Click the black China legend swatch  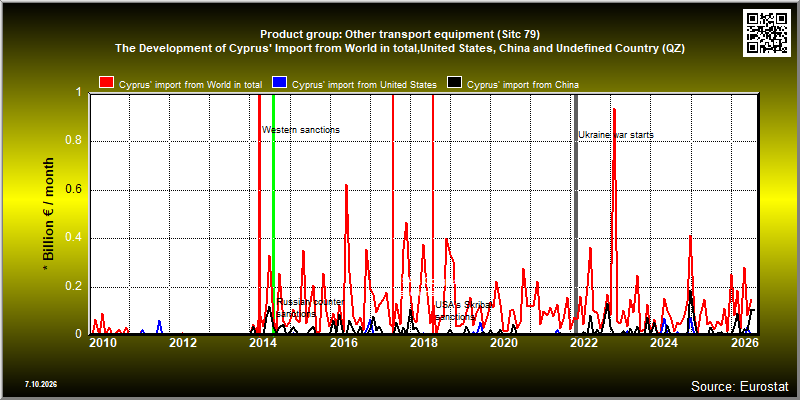455,83
